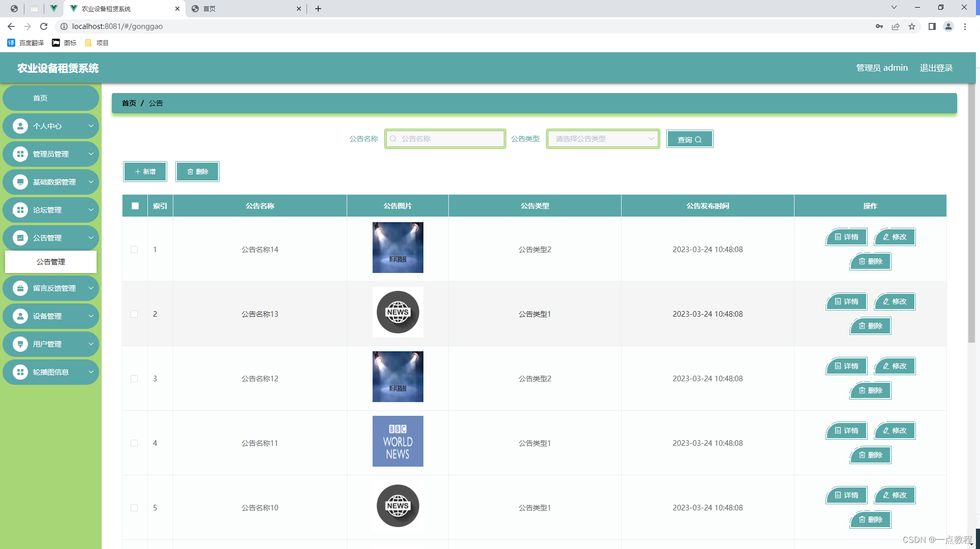Select the 论坛管理 sidebar icon
This screenshot has height=549, width=980.
pos(20,209)
